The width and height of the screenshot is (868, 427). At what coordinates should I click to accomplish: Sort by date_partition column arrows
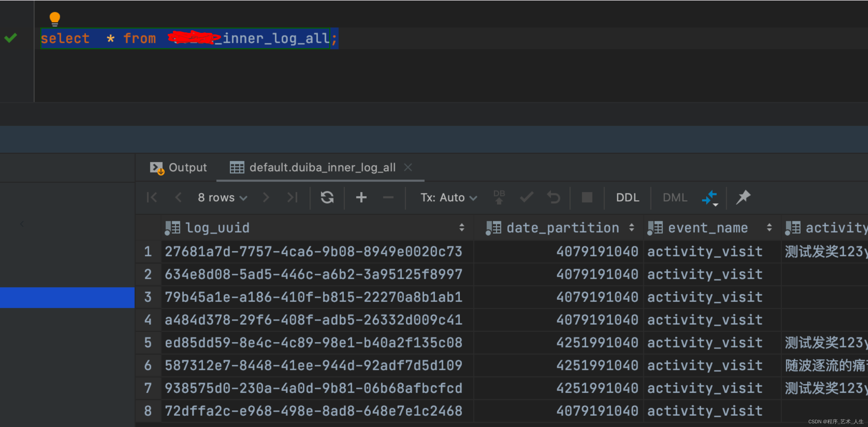[x=631, y=228]
